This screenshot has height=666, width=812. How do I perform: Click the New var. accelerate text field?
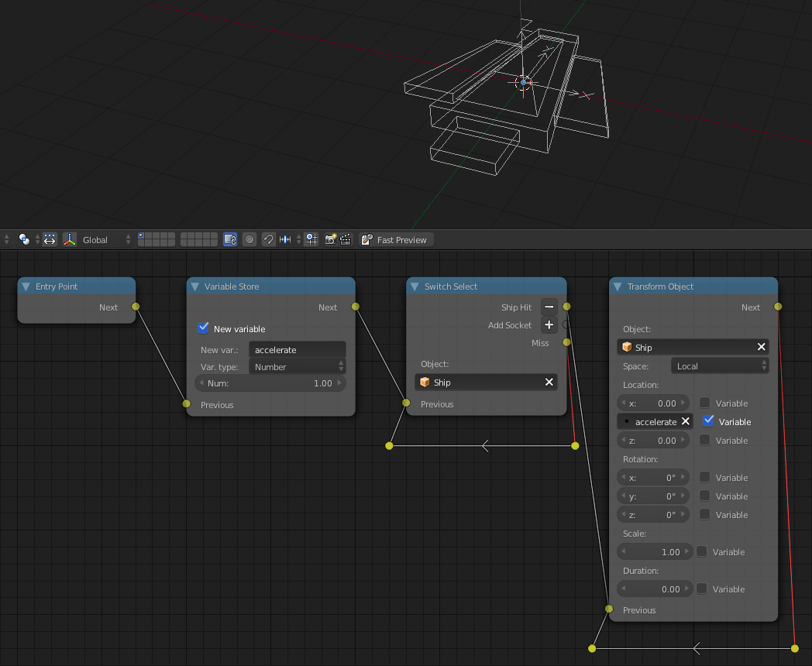coord(297,350)
